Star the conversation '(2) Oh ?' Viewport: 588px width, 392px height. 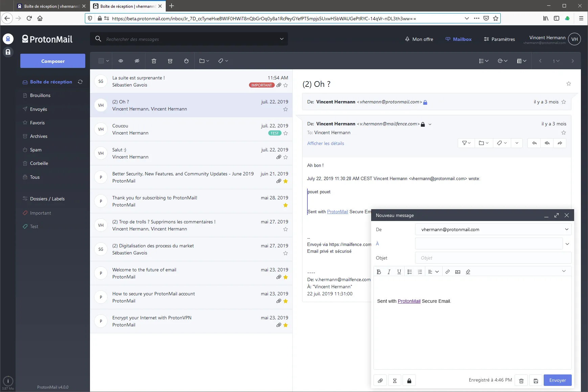coord(285,109)
